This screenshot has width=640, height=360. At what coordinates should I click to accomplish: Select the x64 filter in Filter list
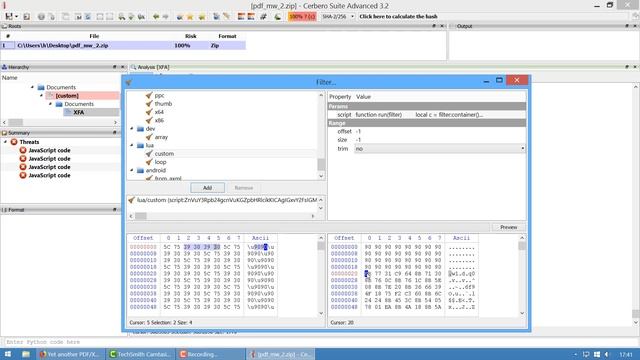tap(159, 112)
